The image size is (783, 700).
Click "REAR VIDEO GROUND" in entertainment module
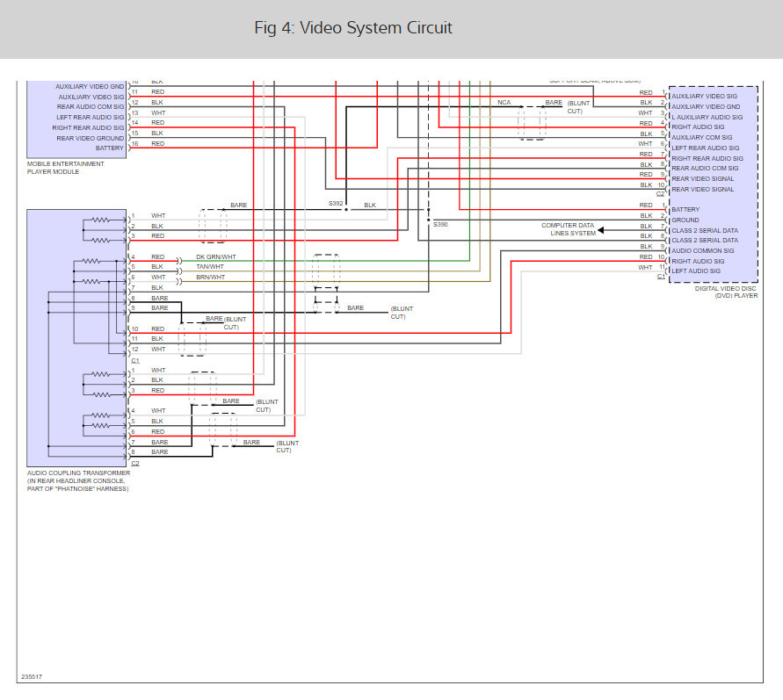[x=90, y=138]
